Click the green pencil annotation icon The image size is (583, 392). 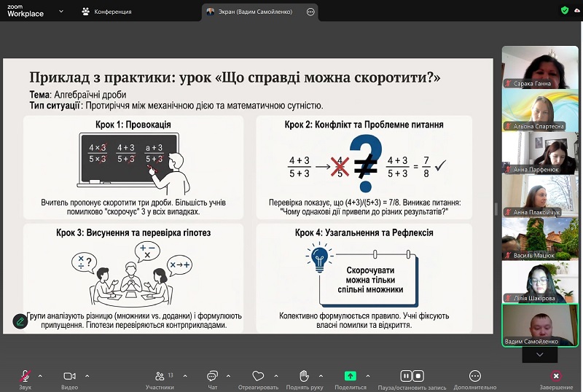(20, 321)
